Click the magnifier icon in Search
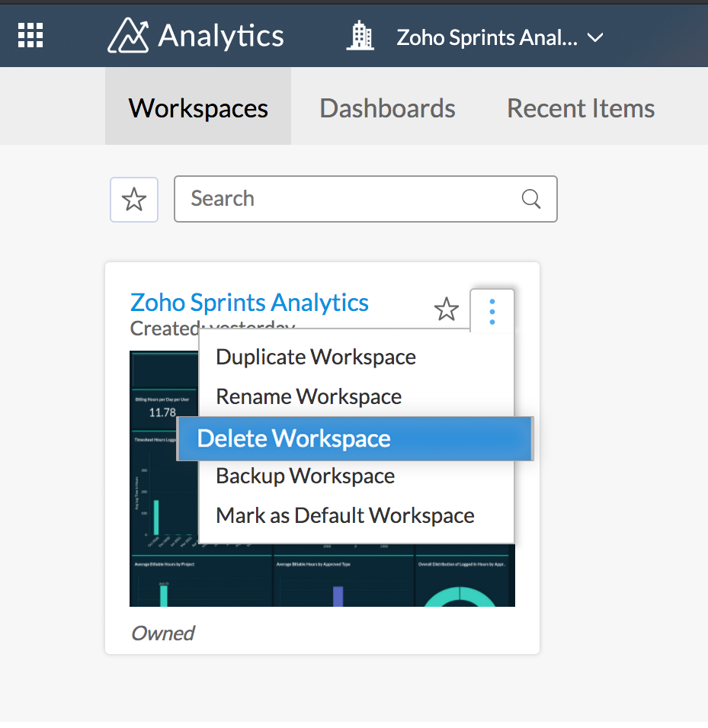This screenshot has height=728, width=708. 530,199
